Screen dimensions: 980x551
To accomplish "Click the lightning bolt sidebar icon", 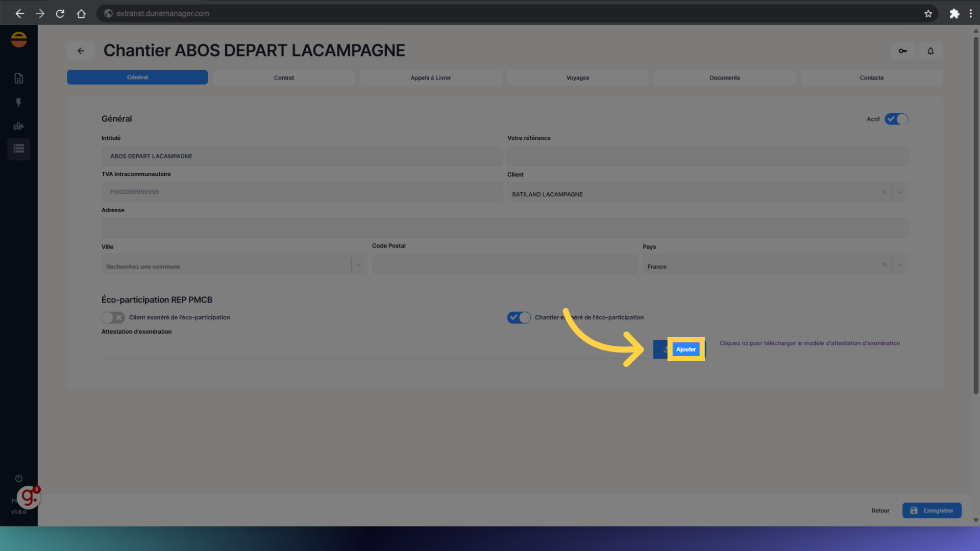I will pyautogui.click(x=19, y=103).
